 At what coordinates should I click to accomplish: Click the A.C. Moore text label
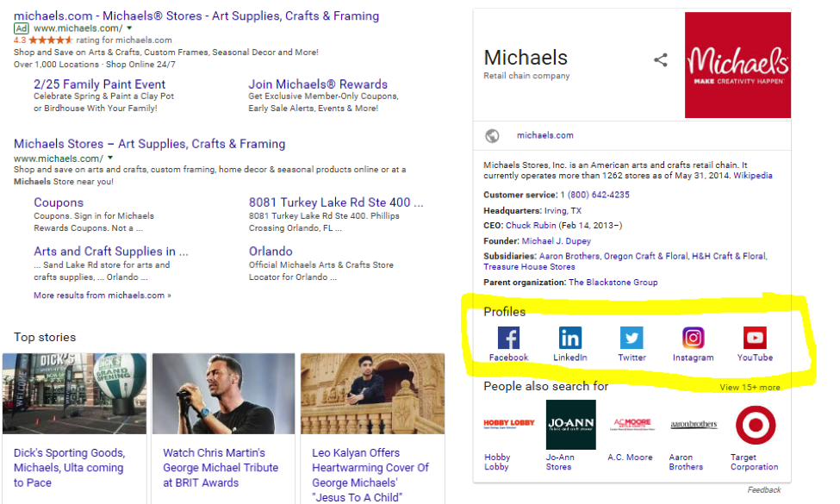pyautogui.click(x=630, y=457)
